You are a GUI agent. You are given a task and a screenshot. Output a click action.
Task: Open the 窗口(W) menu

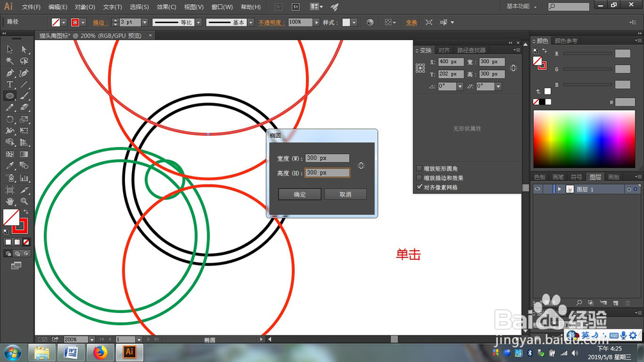coord(222,7)
